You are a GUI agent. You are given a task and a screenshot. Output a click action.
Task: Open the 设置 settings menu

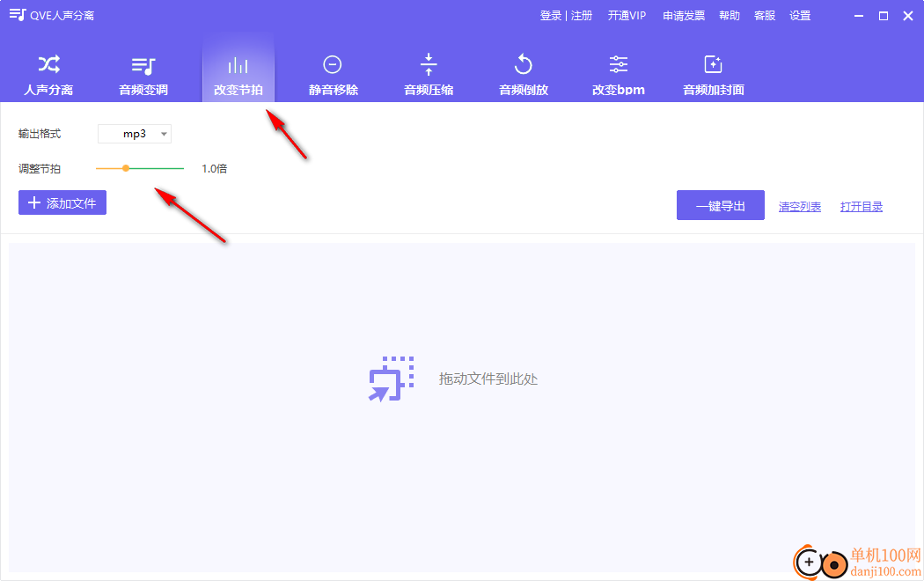800,16
